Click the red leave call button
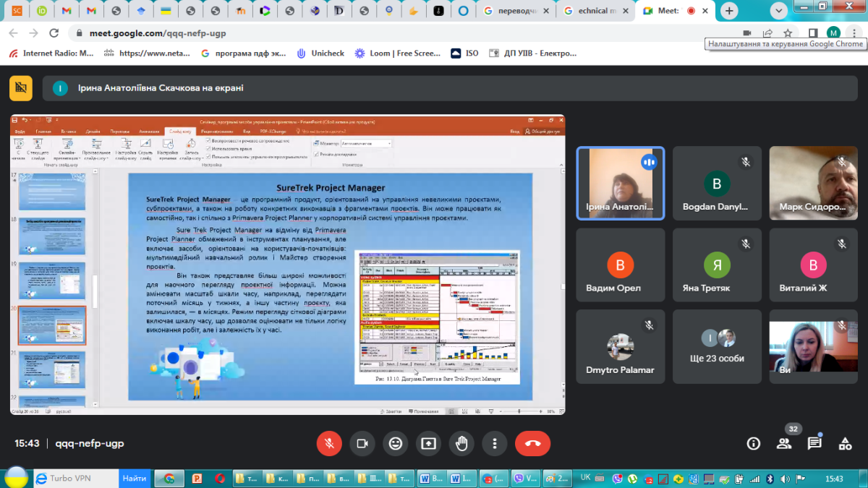Viewport: 868px width, 488px height. point(532,443)
